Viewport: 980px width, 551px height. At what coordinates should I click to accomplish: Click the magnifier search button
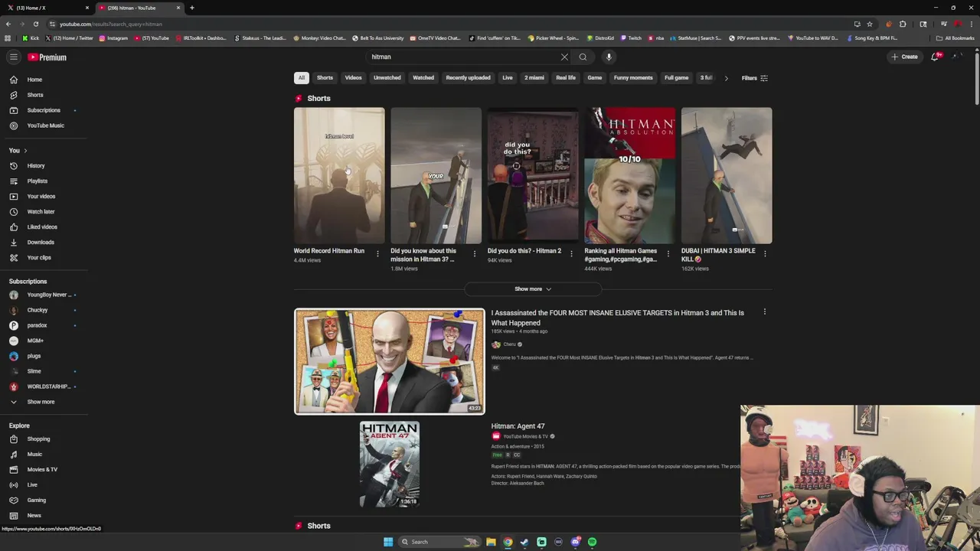[x=583, y=57]
